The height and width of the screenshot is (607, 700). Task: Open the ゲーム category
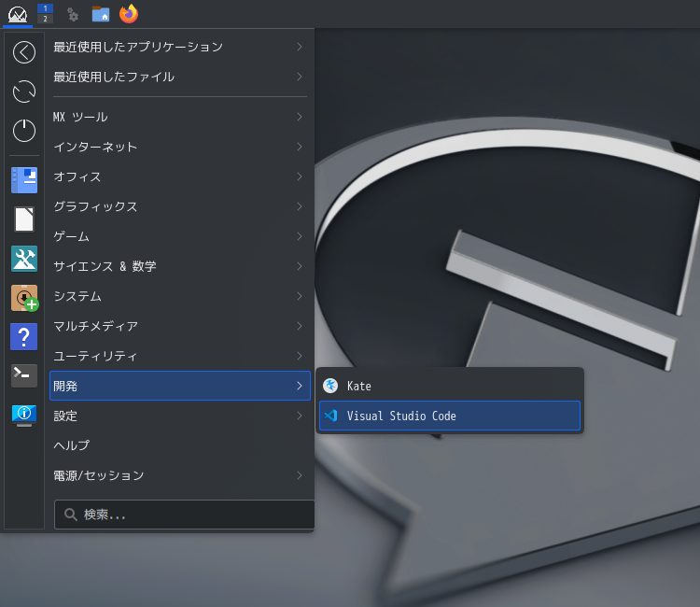180,236
